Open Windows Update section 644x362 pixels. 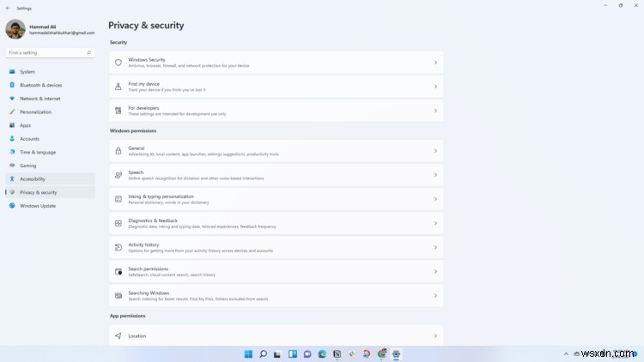[50, 206]
